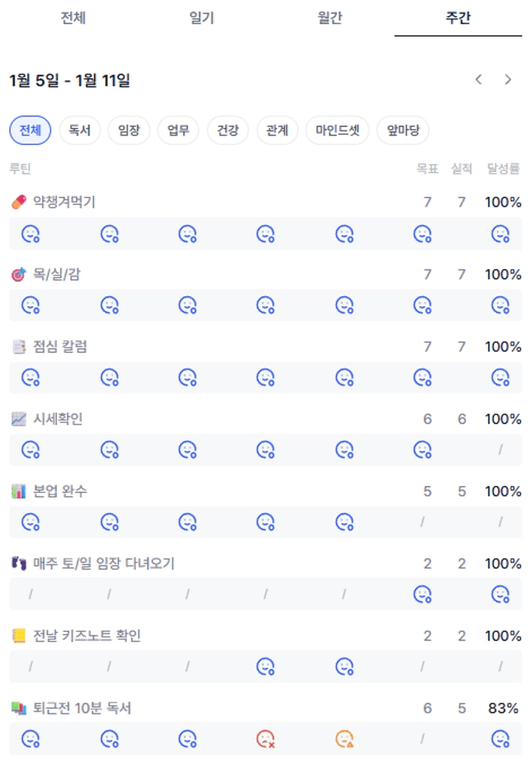The height and width of the screenshot is (765, 532).
Task: Go to the next week
Action: (x=508, y=80)
